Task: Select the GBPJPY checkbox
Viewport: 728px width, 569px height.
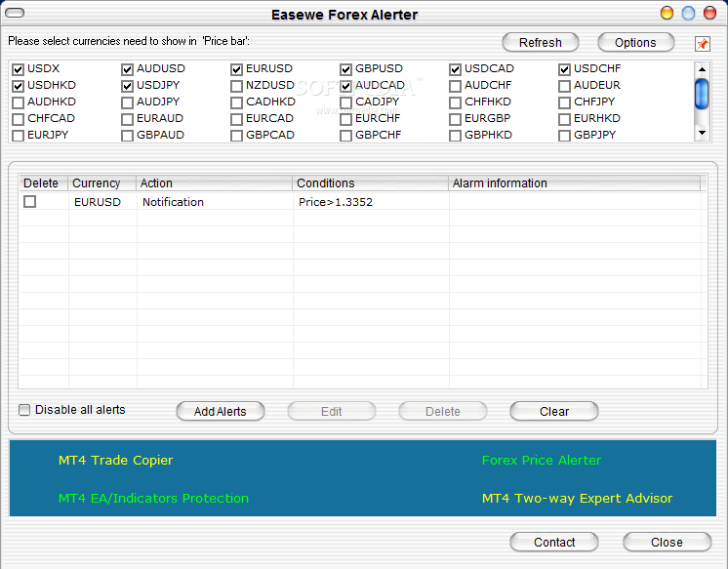Action: coord(564,136)
